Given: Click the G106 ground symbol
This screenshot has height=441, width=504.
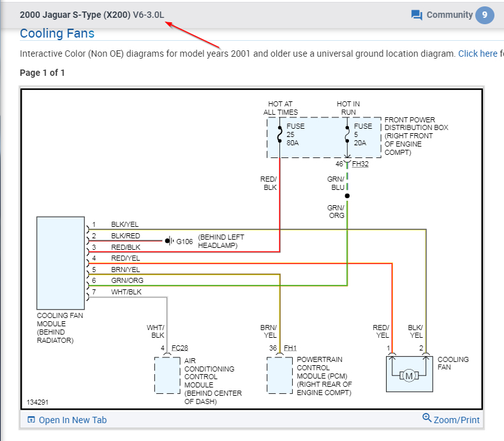Looking at the screenshot, I should tap(169, 241).
